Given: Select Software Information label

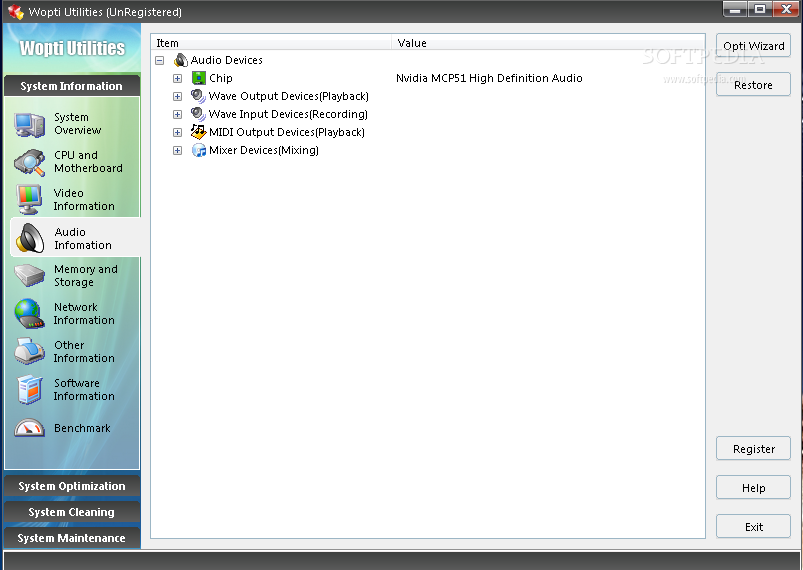Looking at the screenshot, I should click(84, 390).
